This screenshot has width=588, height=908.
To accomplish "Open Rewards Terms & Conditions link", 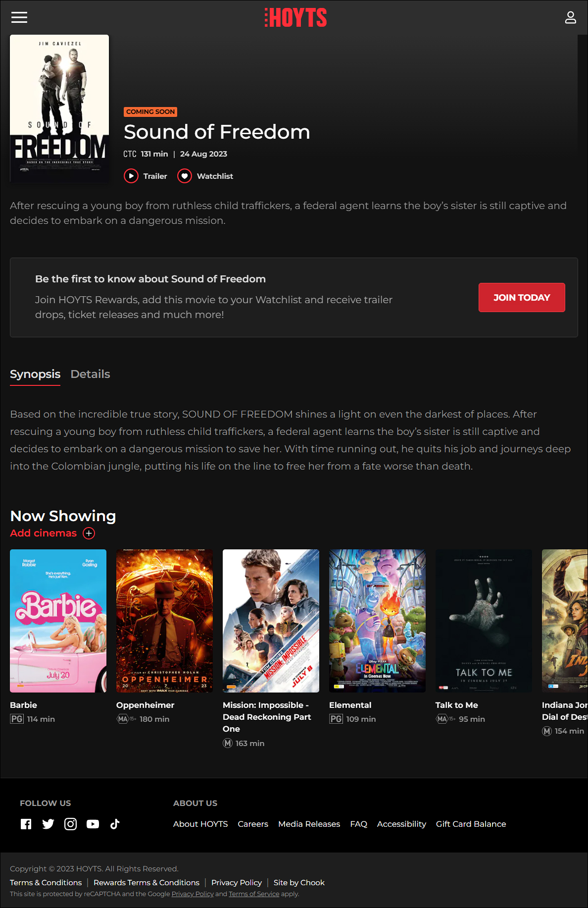I will click(147, 883).
